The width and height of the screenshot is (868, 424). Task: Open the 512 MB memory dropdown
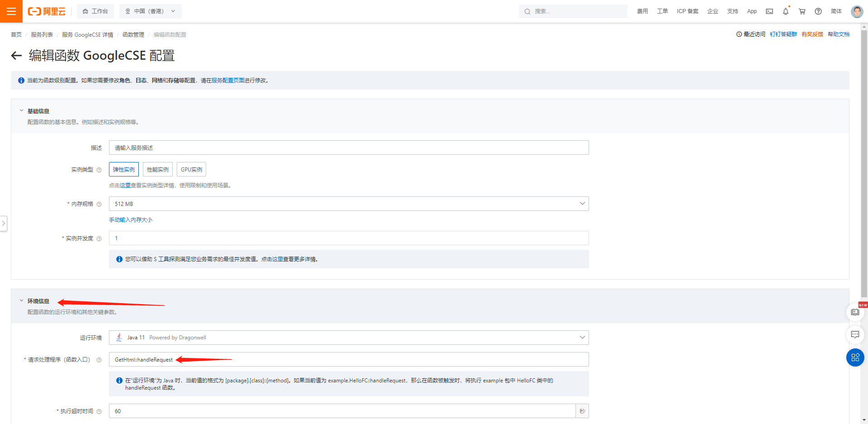[x=349, y=204]
